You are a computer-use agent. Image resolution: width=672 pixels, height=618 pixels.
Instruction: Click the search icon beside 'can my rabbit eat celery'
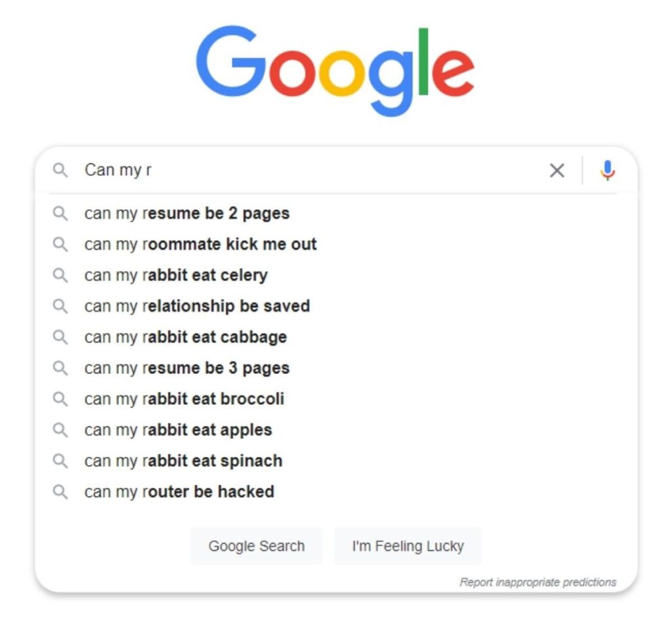61,275
